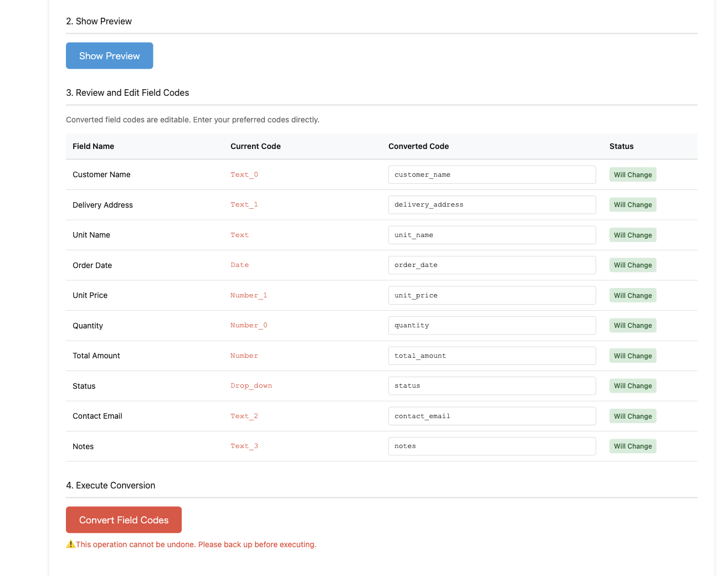The image size is (728, 576).
Task: Click the Date current code
Action: point(240,265)
